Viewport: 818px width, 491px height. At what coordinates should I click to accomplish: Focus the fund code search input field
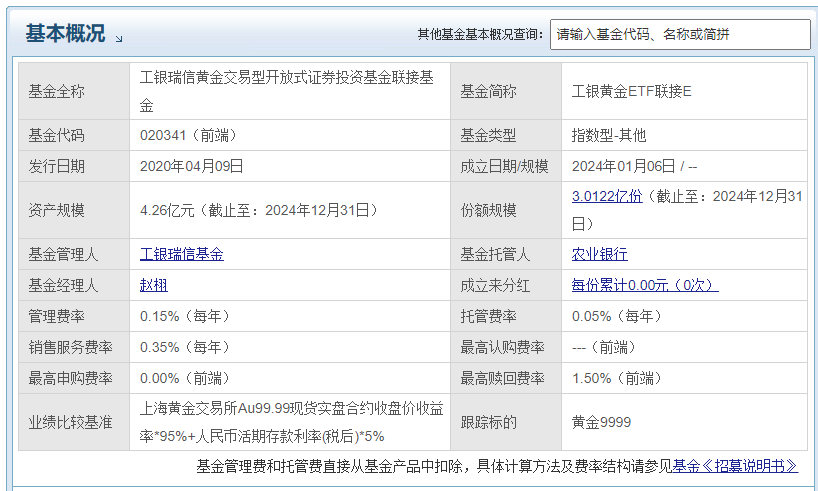680,34
